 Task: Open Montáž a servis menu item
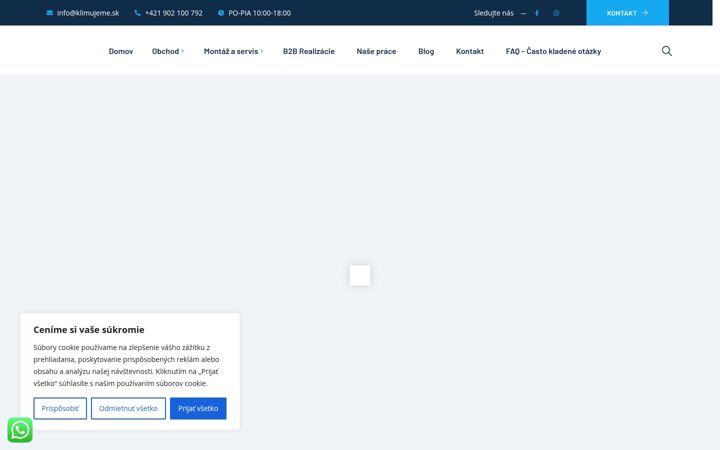pos(231,51)
